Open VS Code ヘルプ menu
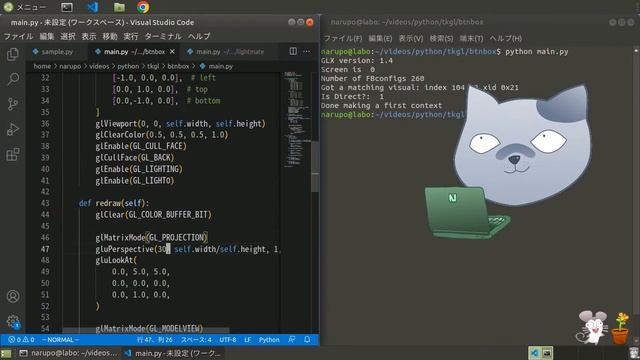Screen dimensions: 640x360 tap(199, 36)
